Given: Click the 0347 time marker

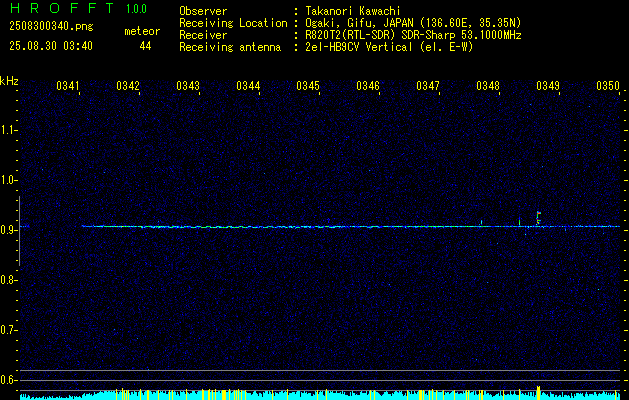Looking at the screenshot, I should click(428, 85).
